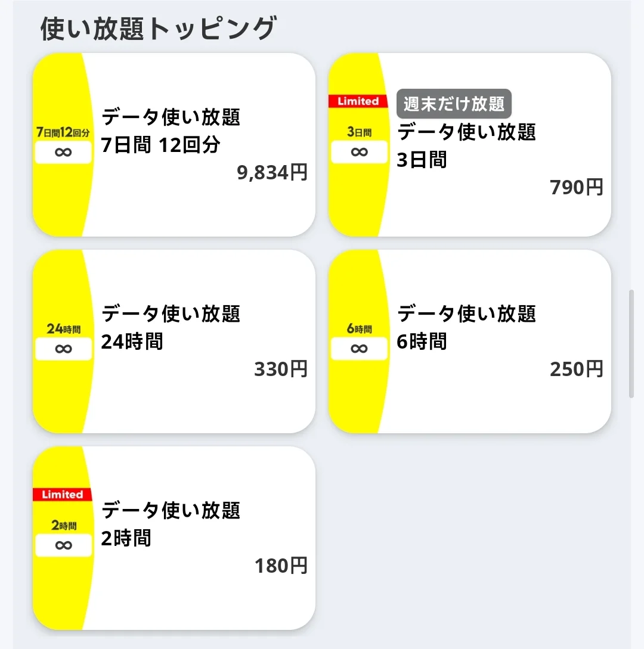
Task: Tap the 24時間 infinity icon
Action: [x=63, y=349]
